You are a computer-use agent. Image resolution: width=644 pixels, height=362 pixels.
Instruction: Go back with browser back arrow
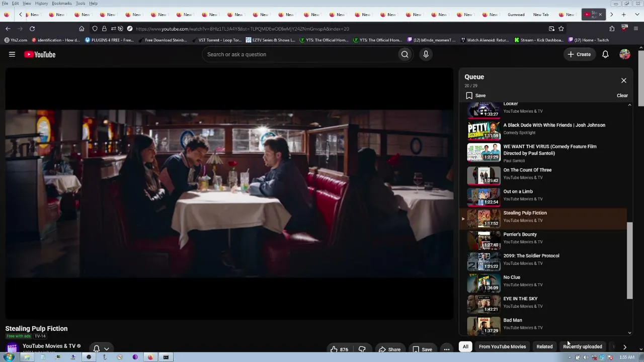tap(8, 29)
